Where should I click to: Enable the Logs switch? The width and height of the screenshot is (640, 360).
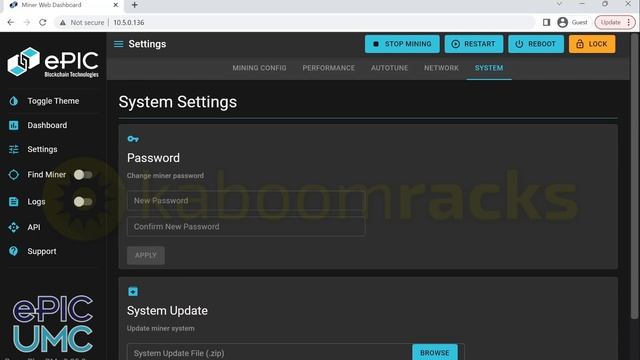pos(83,202)
